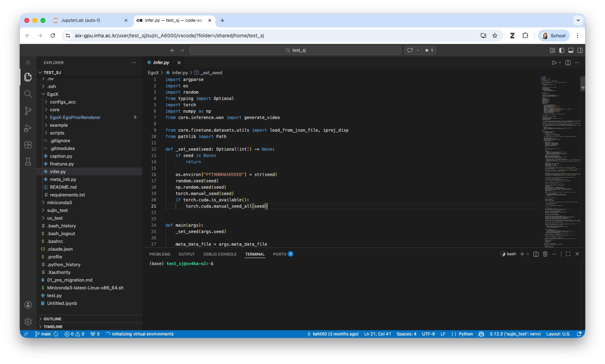605x364 pixels.
Task: Maximize the terminal panel size
Action: point(568,254)
